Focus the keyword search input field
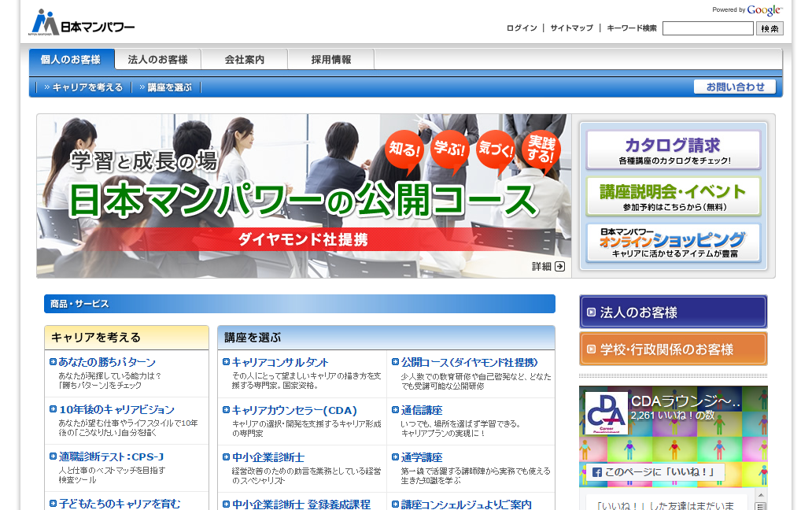 point(707,28)
